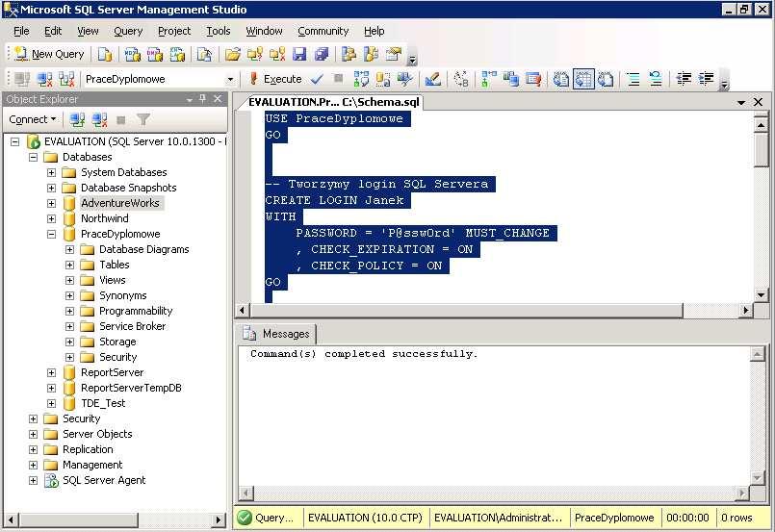The height and width of the screenshot is (532, 775).
Task: Select the Messages tab
Action: (x=278, y=334)
